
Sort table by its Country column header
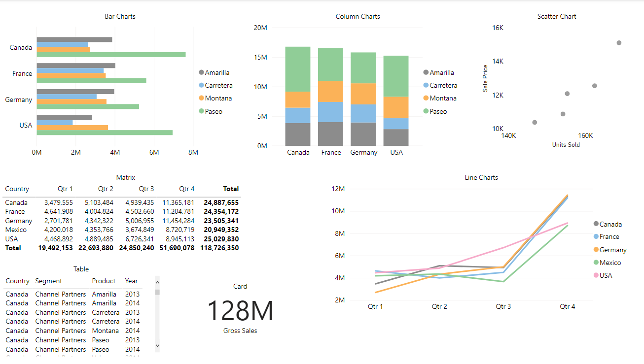coord(17,281)
